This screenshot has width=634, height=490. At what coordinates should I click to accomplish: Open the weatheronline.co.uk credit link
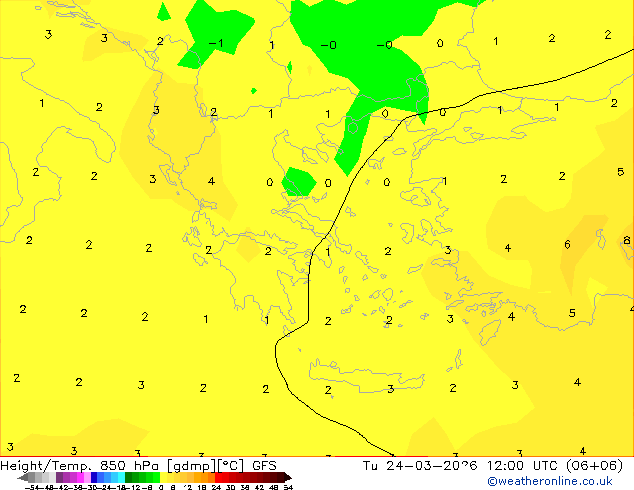pyautogui.click(x=550, y=481)
